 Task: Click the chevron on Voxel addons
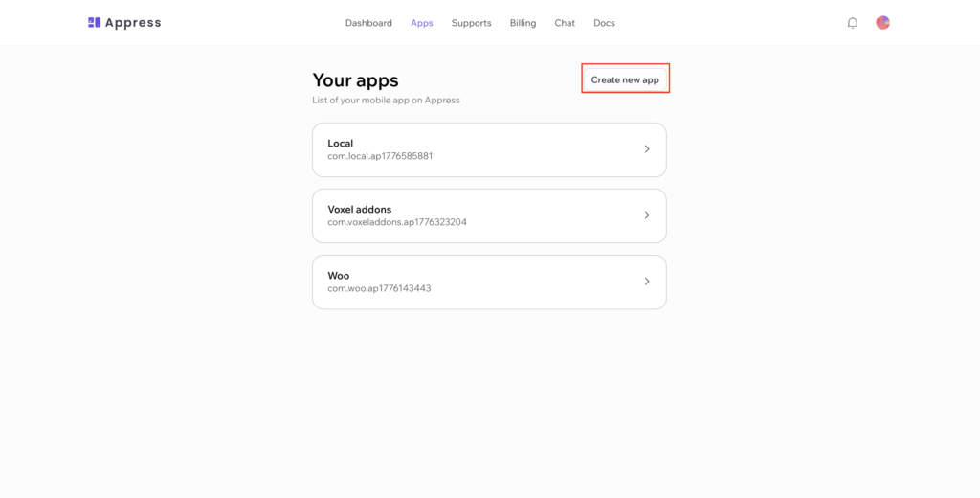click(647, 215)
